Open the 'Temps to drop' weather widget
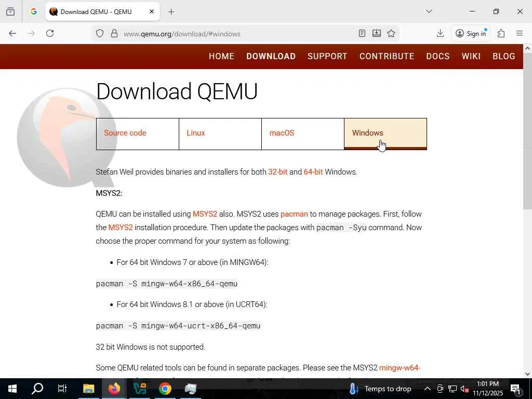Screen dimensions: 532x399 click(x=380, y=389)
